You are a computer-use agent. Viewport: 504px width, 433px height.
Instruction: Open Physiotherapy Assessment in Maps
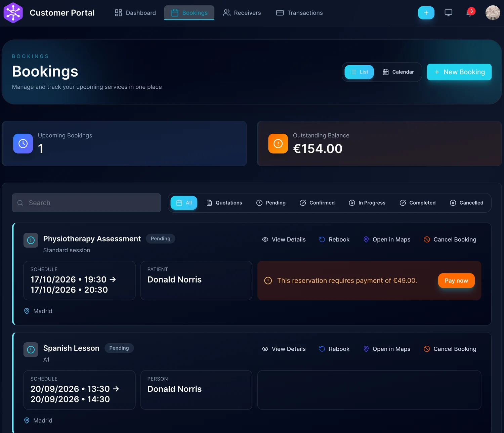point(387,240)
